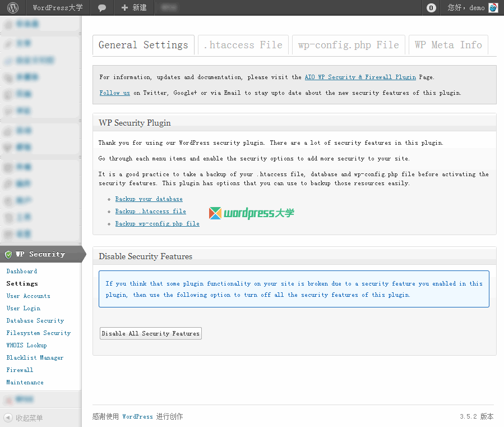This screenshot has height=427, width=504.
Task: Switch to the General Settings tab
Action: [144, 45]
